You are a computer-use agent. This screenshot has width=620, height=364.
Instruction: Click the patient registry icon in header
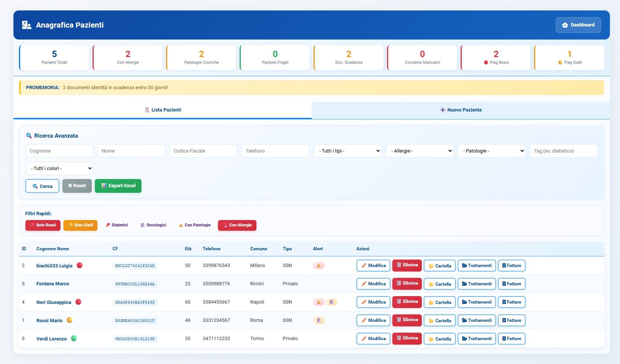tap(27, 25)
